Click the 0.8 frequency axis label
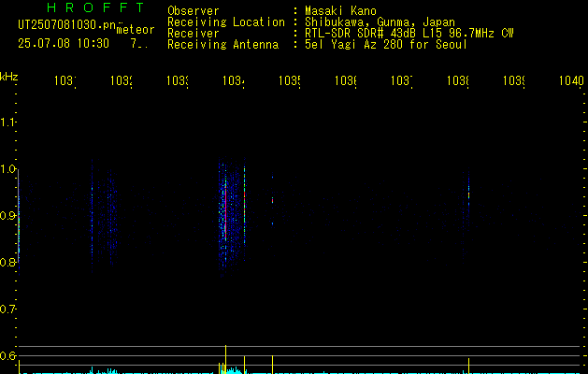588x374 pixels. coord(7,262)
